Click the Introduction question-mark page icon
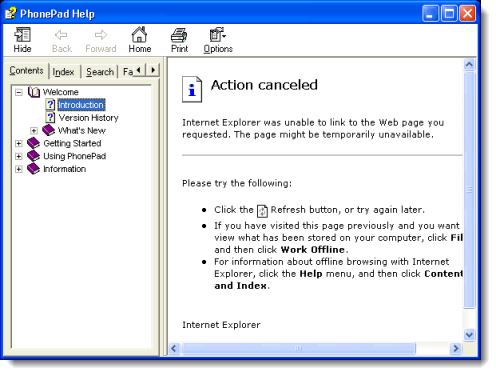This screenshot has width=496, height=375. pyautogui.click(x=50, y=105)
